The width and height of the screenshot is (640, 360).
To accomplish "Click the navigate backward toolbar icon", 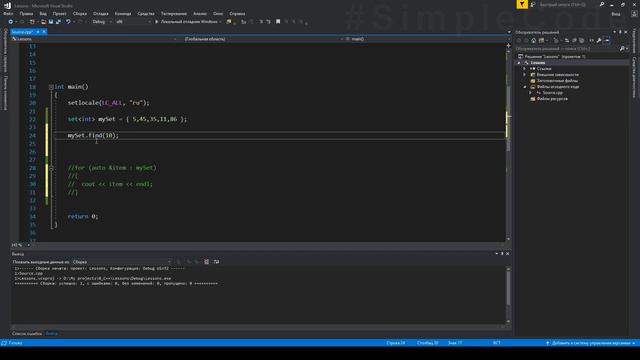I will tap(11, 22).
